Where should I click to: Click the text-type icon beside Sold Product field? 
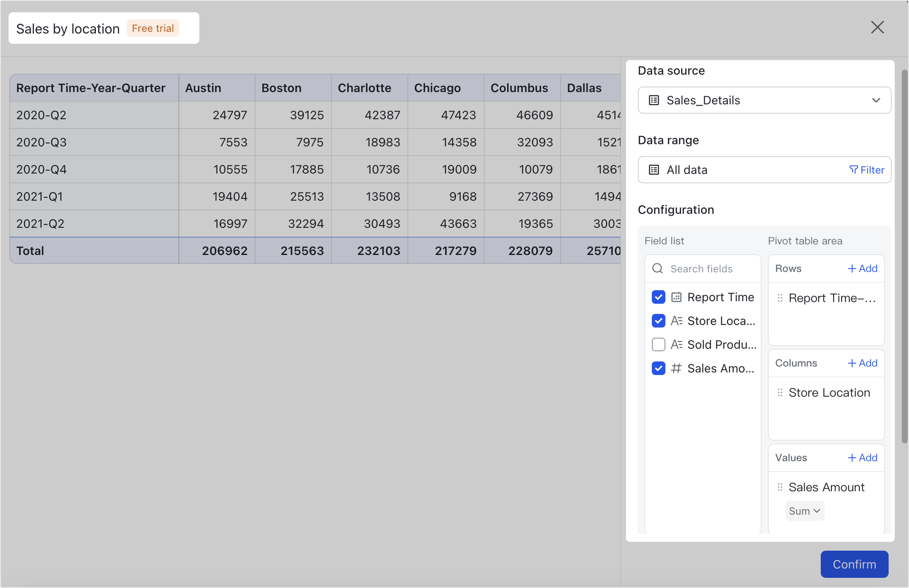tap(676, 344)
